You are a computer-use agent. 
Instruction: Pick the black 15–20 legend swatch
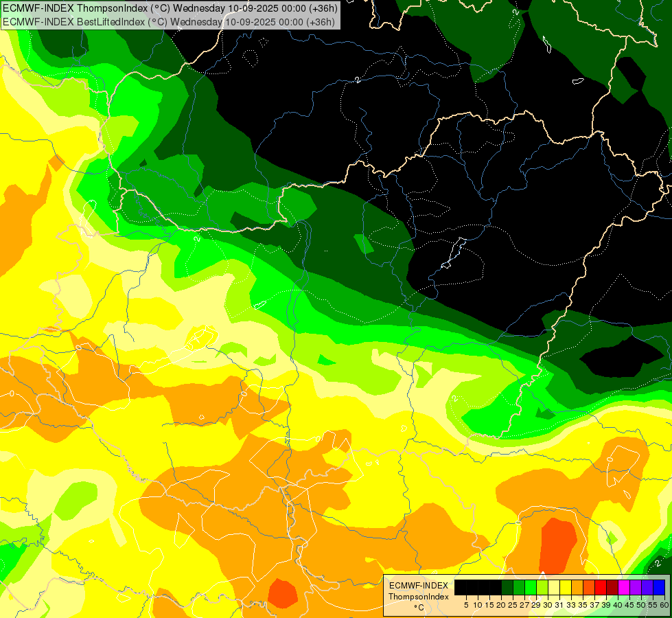pos(496,587)
